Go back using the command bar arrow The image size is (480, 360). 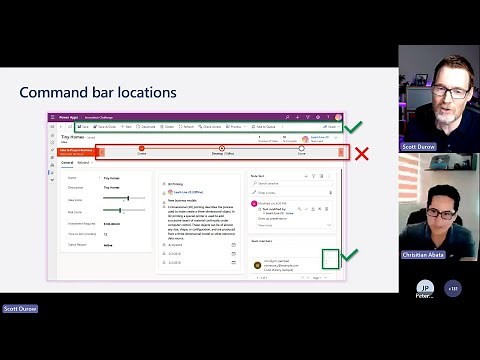[61, 127]
